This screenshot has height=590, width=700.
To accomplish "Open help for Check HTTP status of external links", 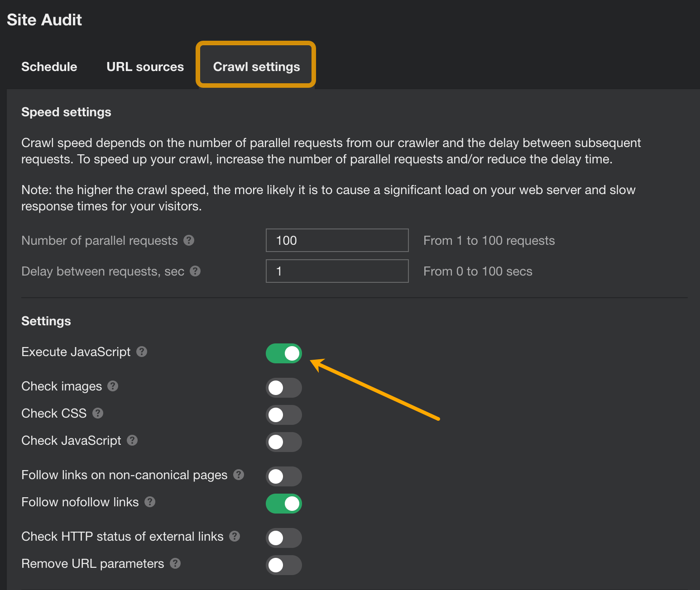I will tap(235, 537).
